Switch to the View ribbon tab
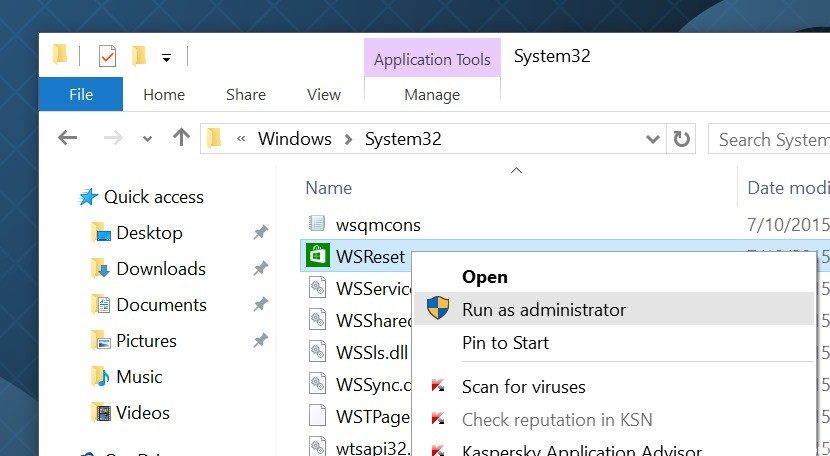Screen dimensions: 830x456 click(x=323, y=95)
